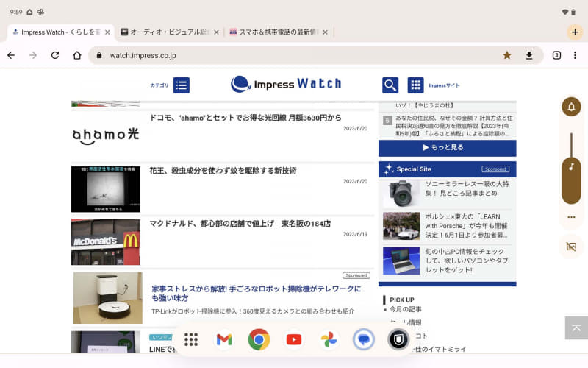Open sponsored ロボット掃除機 article link
This screenshot has height=368, width=588.
[x=256, y=293]
